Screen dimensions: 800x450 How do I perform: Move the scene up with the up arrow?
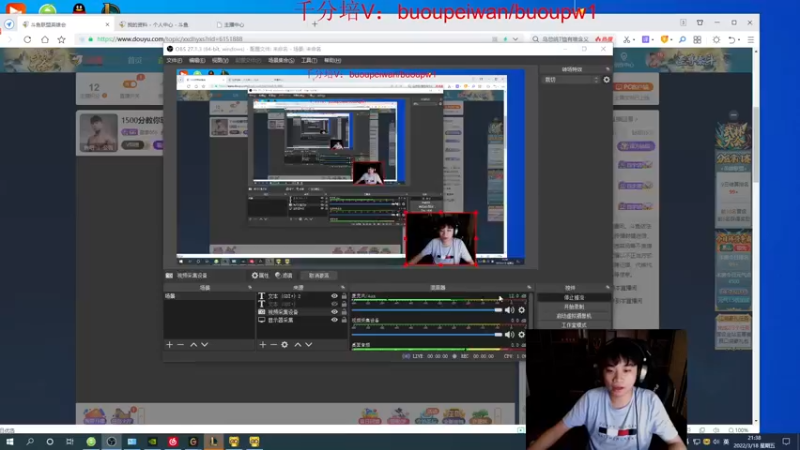pyautogui.click(x=193, y=345)
